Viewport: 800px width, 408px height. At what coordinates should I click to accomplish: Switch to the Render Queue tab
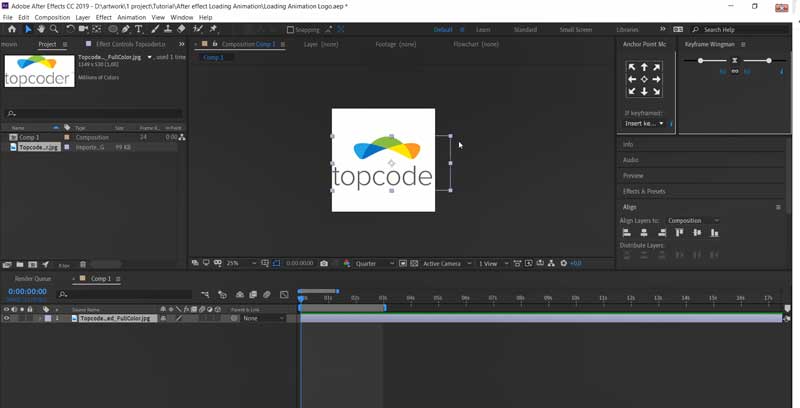tap(33, 279)
